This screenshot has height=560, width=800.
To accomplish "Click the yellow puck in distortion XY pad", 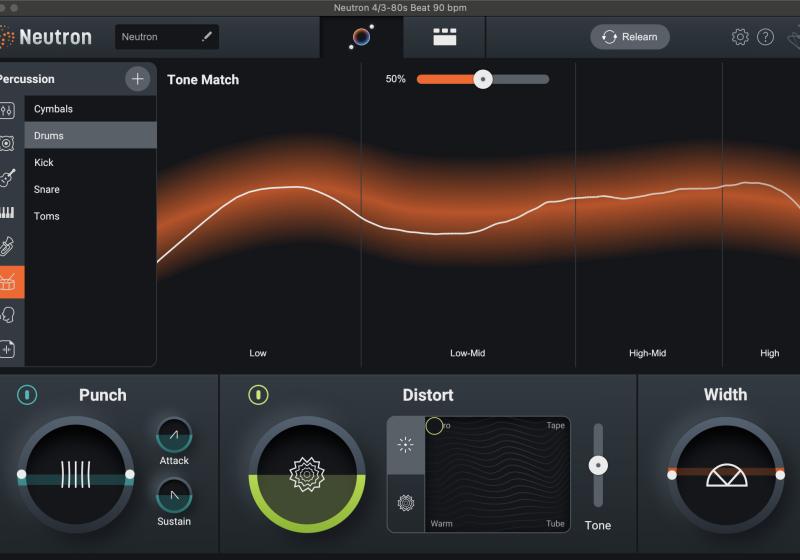I will point(434,426).
